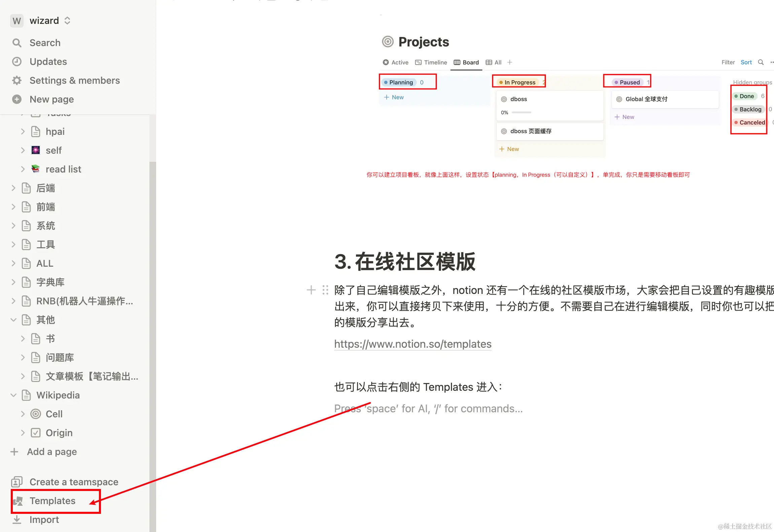Image resolution: width=774 pixels, height=532 pixels.
Task: Open Updates clock icon
Action: 16,62
